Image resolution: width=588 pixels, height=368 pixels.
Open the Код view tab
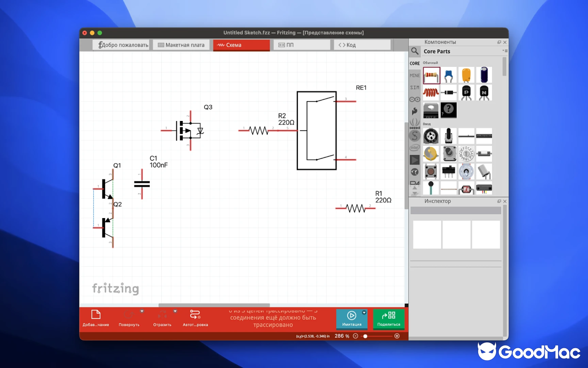[x=362, y=45]
